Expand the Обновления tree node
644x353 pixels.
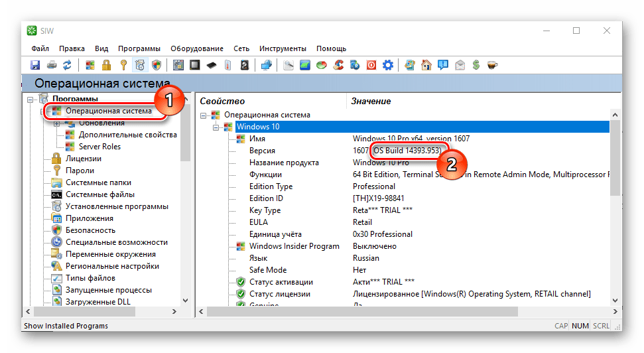pyautogui.click(x=56, y=123)
